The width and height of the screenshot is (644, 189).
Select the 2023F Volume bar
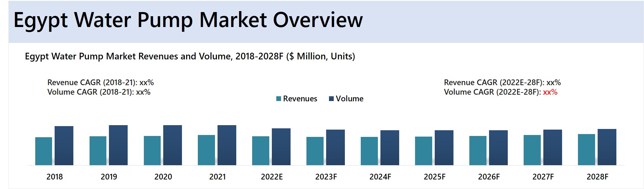click(335, 147)
